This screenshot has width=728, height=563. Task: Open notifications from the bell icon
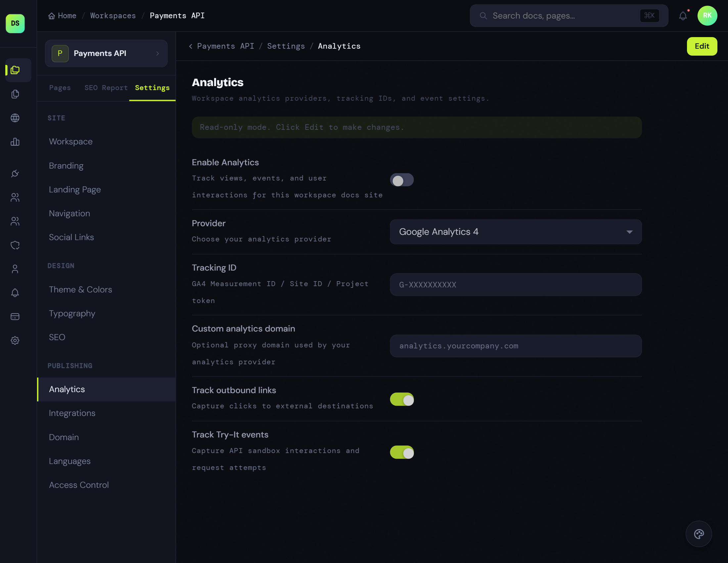683,15
